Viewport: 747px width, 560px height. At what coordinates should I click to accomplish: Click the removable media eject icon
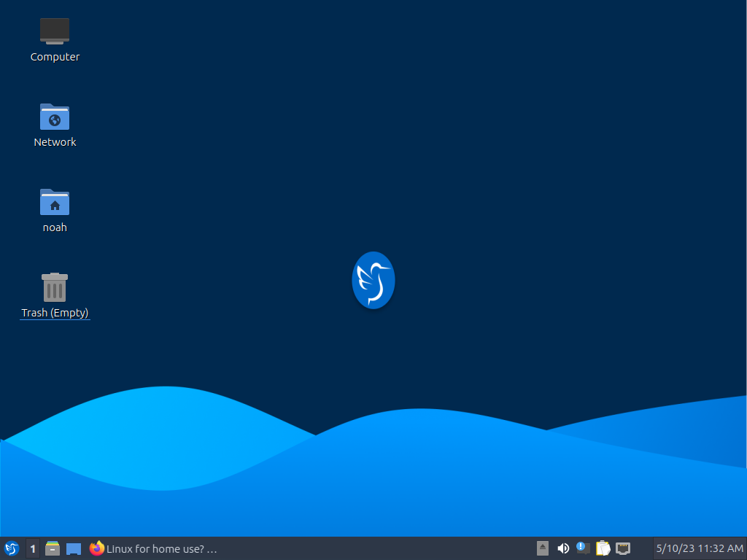point(543,548)
